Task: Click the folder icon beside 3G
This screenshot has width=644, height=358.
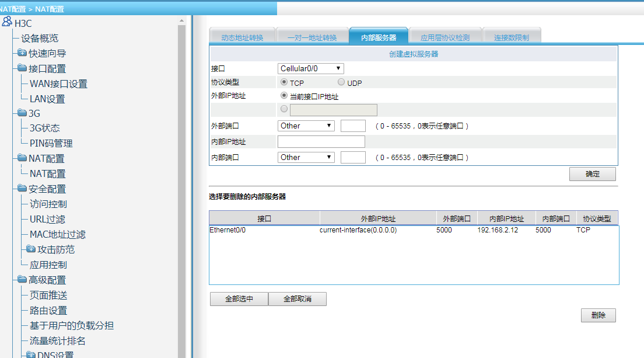Action: (22, 113)
